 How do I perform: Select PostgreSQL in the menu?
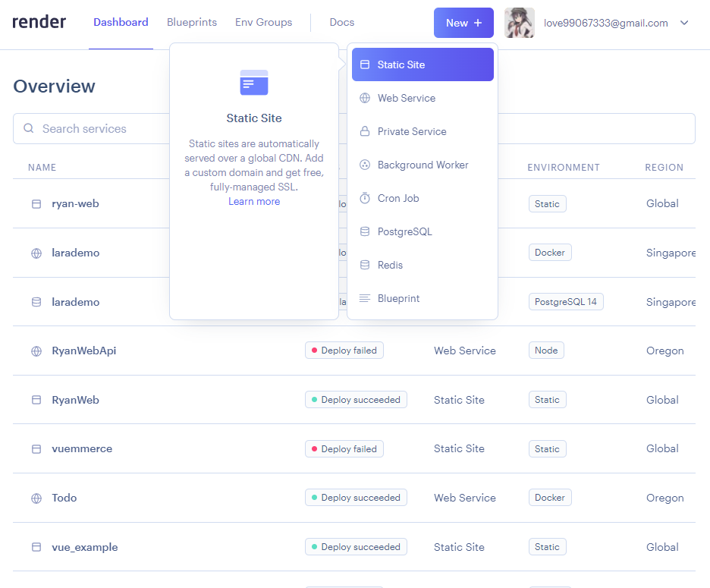pyautogui.click(x=423, y=231)
